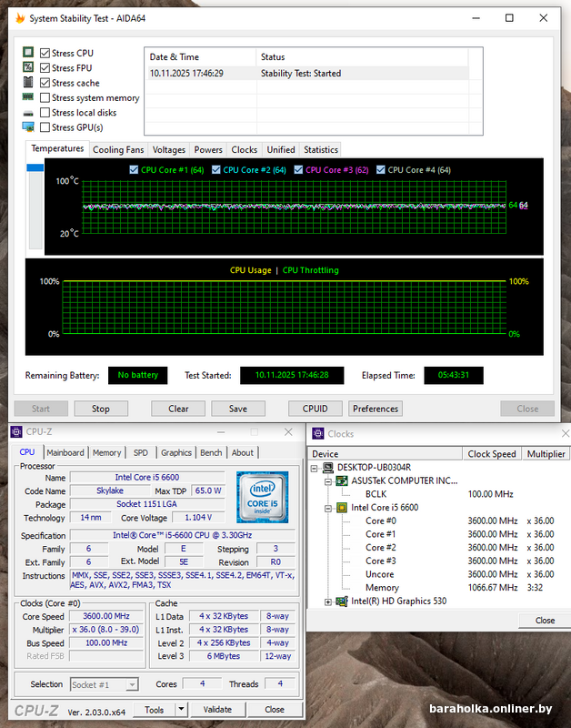Click the Stress local disks drive icon
The width and height of the screenshot is (571, 728).
(x=28, y=113)
